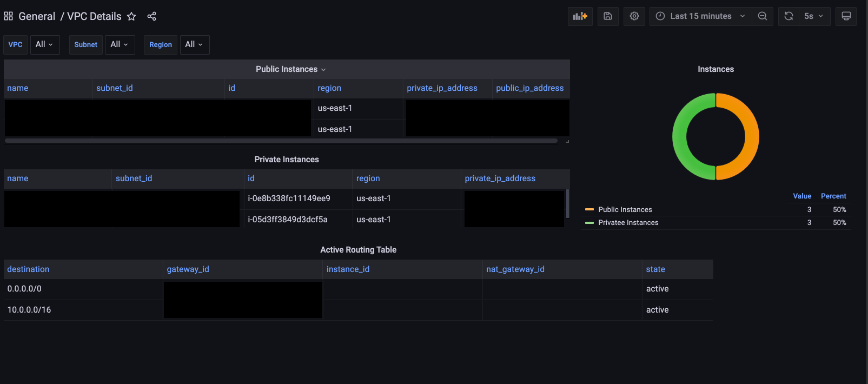Share the dashboard via share icon

(x=152, y=16)
